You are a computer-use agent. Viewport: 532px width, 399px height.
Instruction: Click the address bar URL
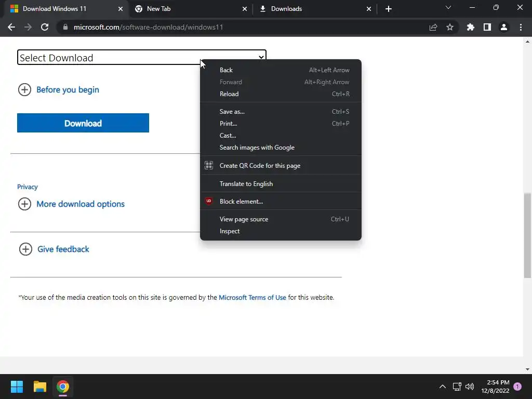[148, 27]
